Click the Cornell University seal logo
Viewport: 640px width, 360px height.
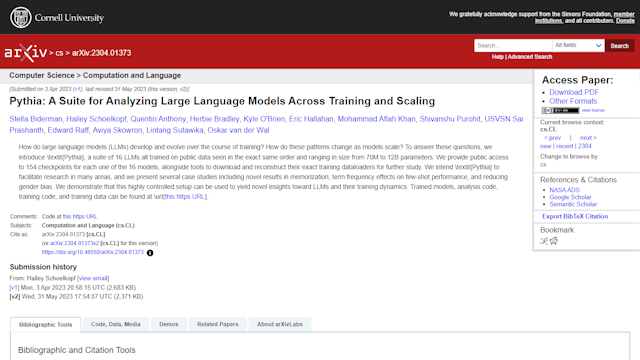point(20,18)
